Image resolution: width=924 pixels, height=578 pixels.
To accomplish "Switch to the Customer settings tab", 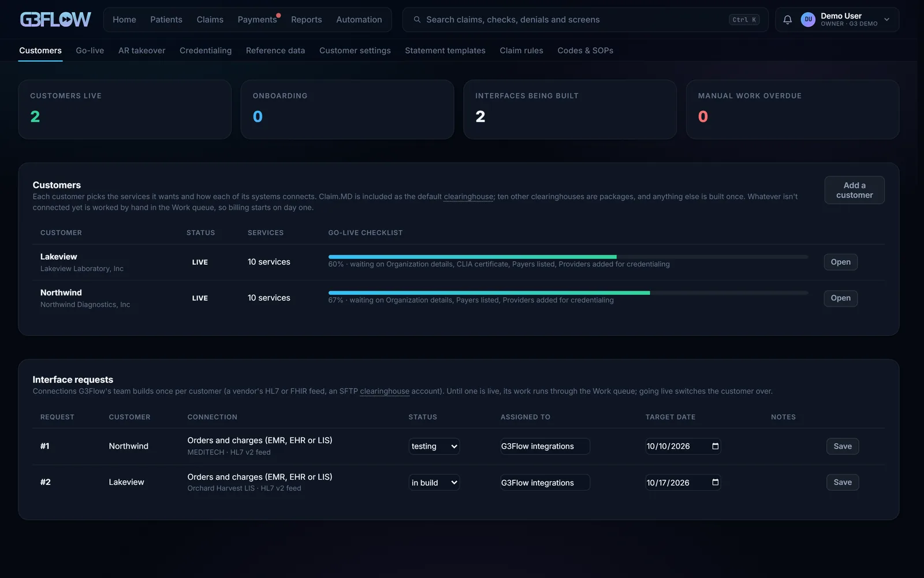I will [x=355, y=50].
